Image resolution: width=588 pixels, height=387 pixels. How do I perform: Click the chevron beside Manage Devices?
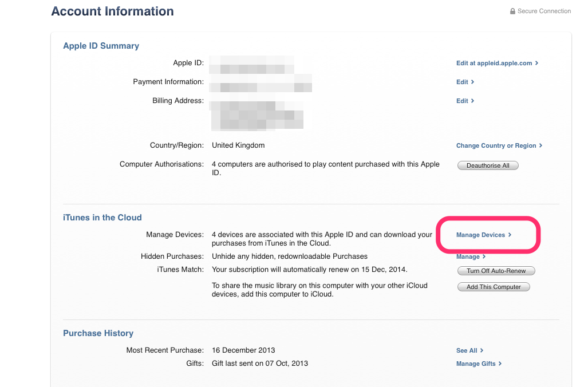point(508,235)
